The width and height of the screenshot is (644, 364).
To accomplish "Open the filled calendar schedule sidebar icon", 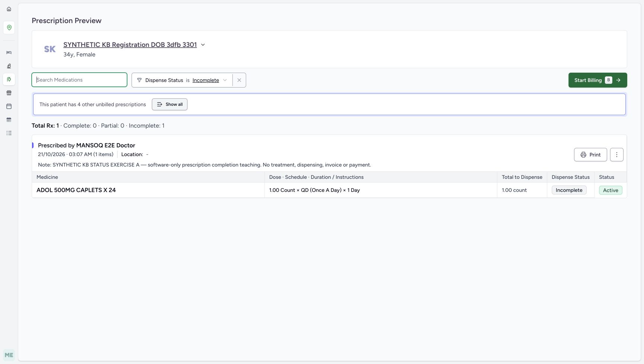I will click(x=9, y=120).
